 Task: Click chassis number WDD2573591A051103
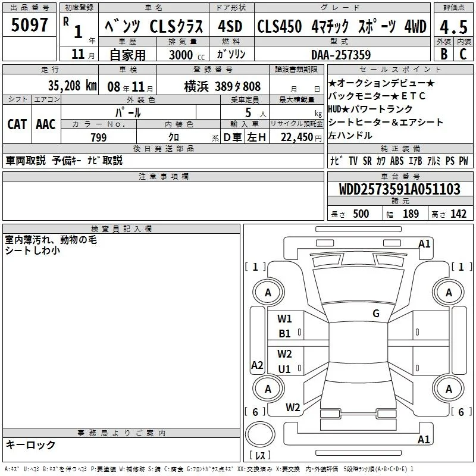(x=400, y=189)
